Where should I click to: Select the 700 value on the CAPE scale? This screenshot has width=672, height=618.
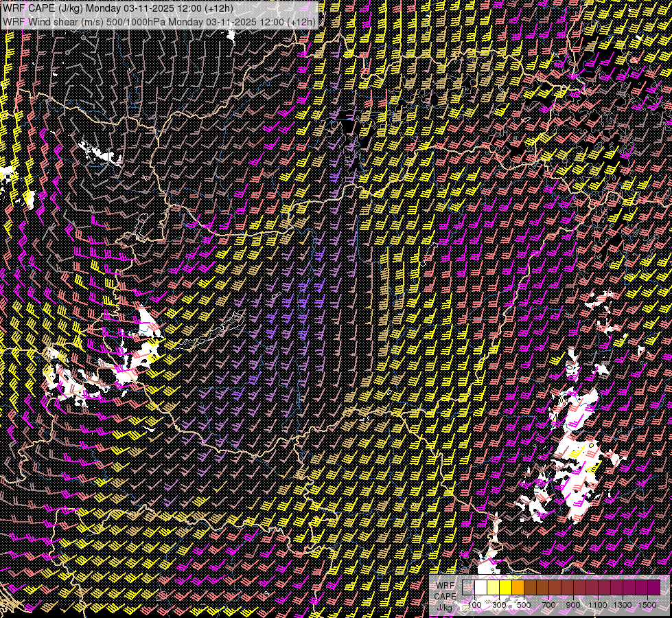tap(548, 605)
